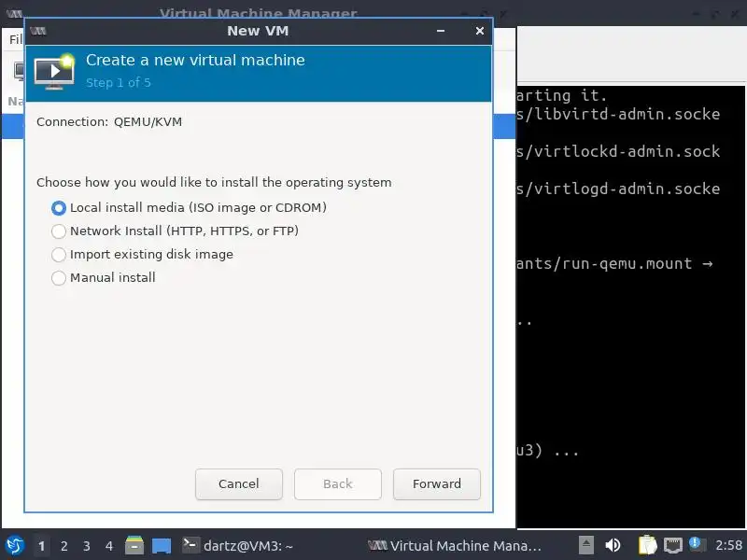Click the blue show desktop taskbar icon
This screenshot has width=747, height=560.
(x=162, y=546)
